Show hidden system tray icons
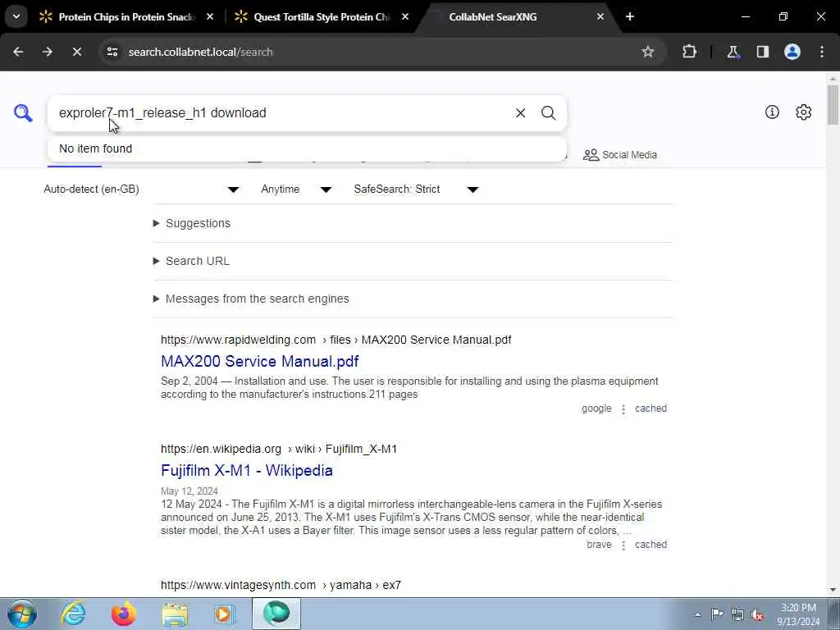 697,614
